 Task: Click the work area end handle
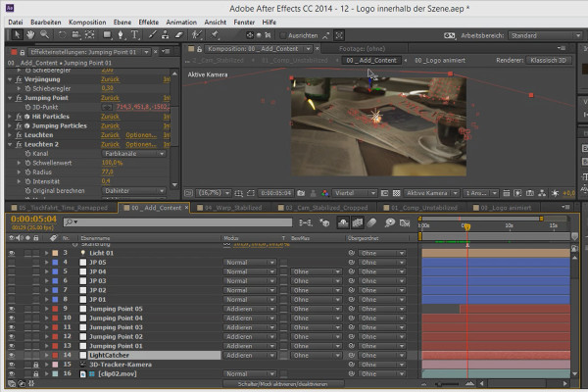[542, 219]
